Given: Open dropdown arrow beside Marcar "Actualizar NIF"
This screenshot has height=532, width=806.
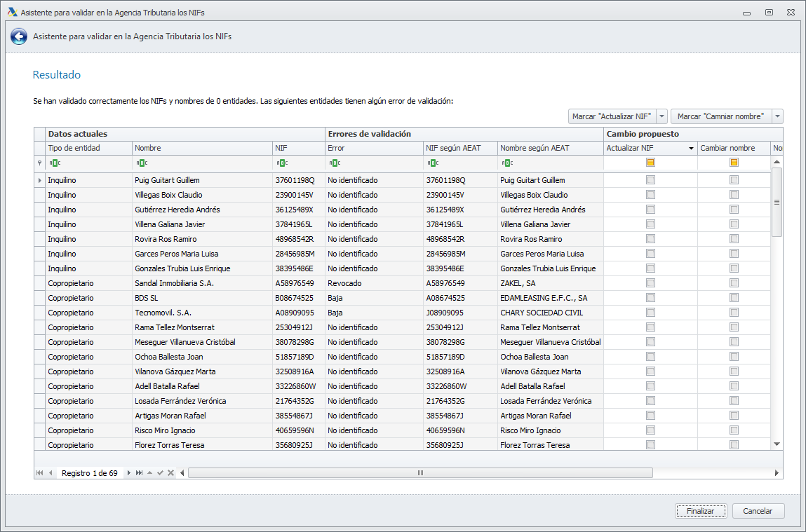Looking at the screenshot, I should coord(661,116).
